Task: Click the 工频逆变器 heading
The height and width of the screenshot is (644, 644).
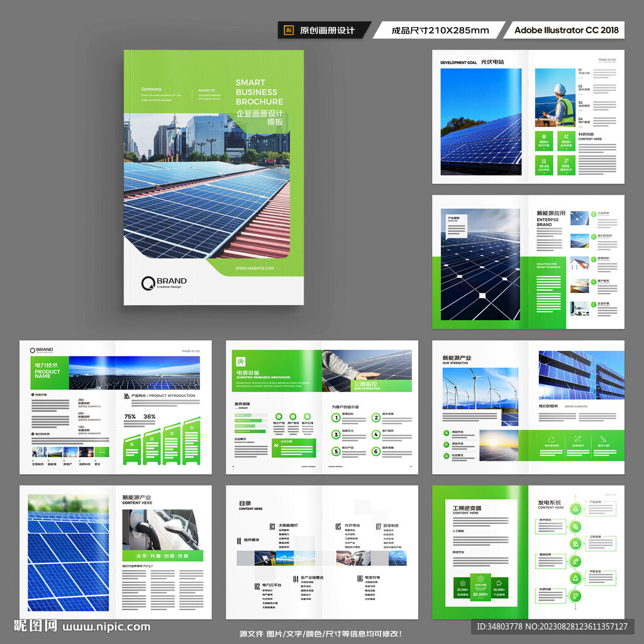Action: click(x=467, y=508)
